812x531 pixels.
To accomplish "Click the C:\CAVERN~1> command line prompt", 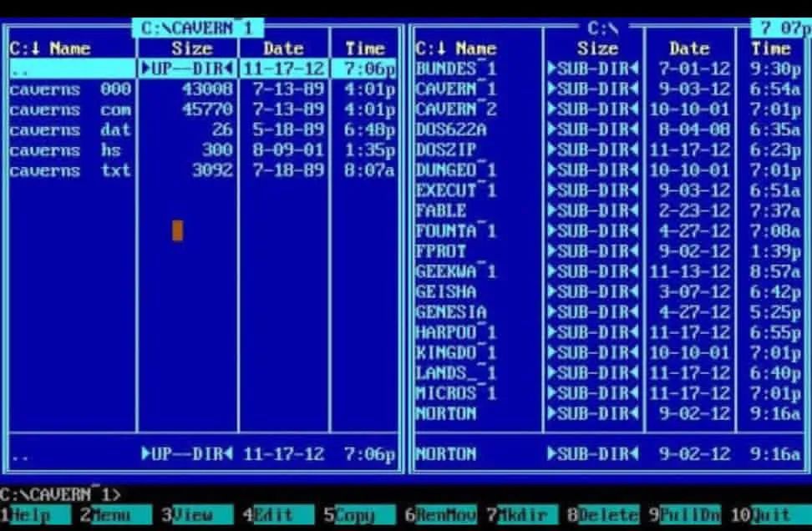I will pyautogui.click(x=61, y=495).
